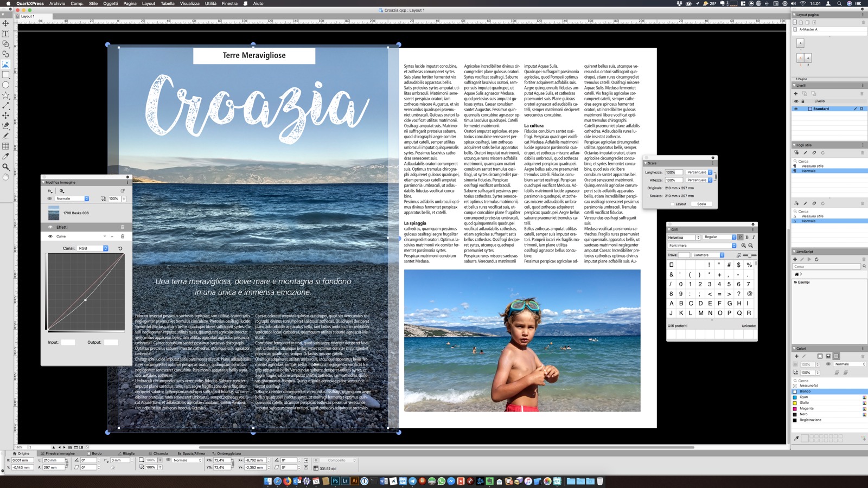Open the Regular font style dropdown

(719, 237)
